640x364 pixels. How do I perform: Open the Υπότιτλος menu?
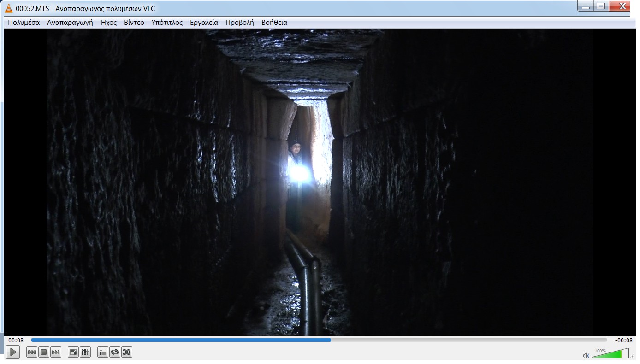(x=167, y=23)
